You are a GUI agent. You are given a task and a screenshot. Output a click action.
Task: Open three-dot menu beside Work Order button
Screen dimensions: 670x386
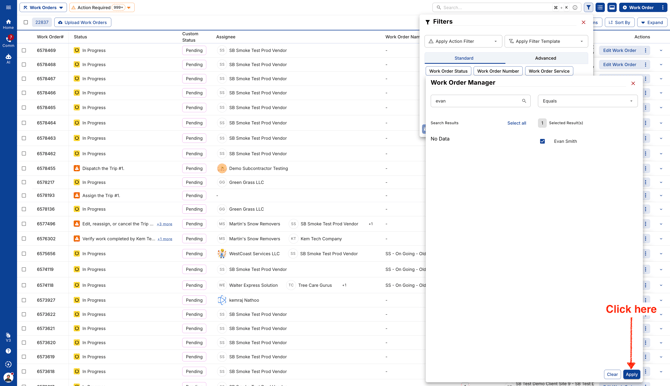point(663,7)
